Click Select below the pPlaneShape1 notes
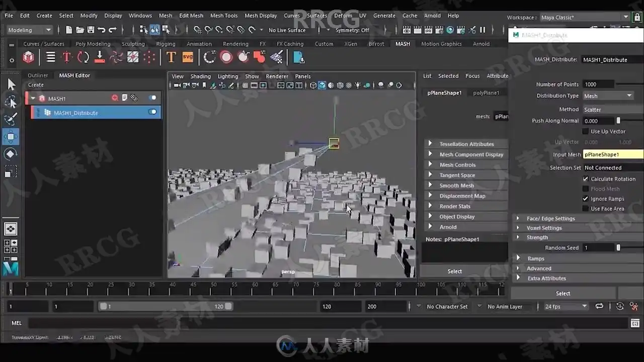The image size is (644, 362). coord(455,271)
